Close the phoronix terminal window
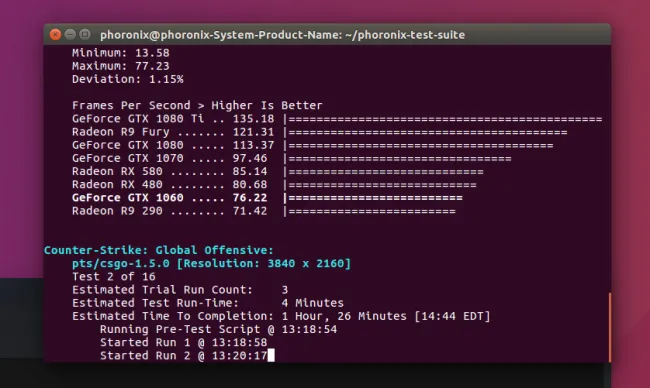 coord(55,34)
